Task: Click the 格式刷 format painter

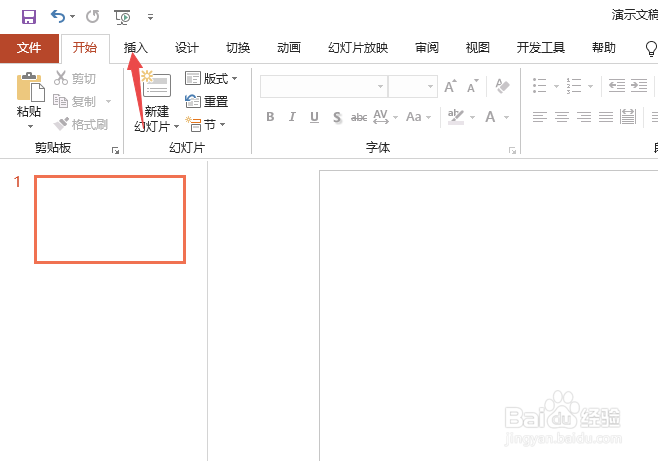Action: click(x=81, y=124)
